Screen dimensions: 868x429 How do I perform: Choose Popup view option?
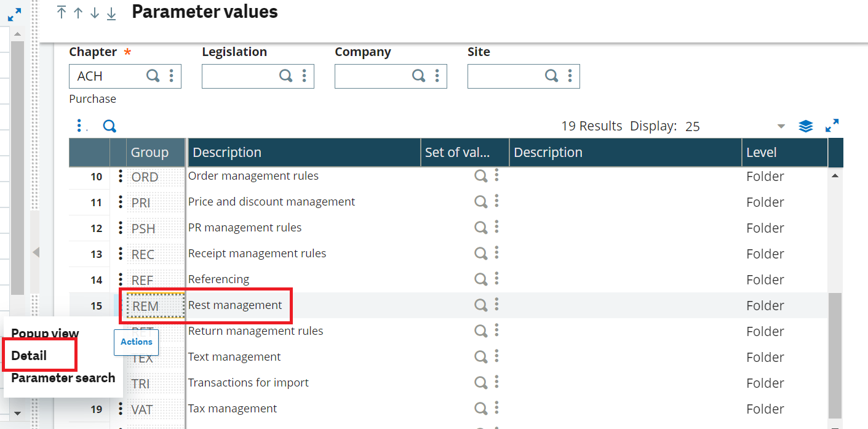(44, 332)
